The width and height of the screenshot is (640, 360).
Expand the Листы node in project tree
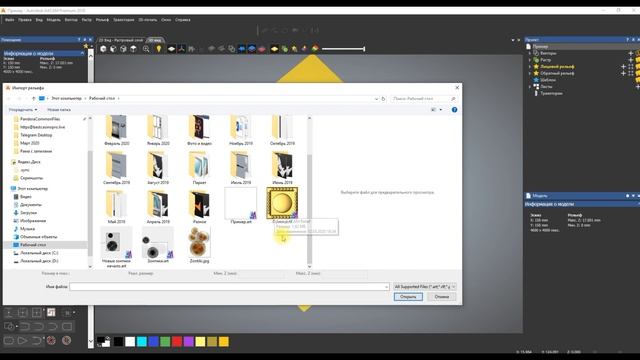530,87
